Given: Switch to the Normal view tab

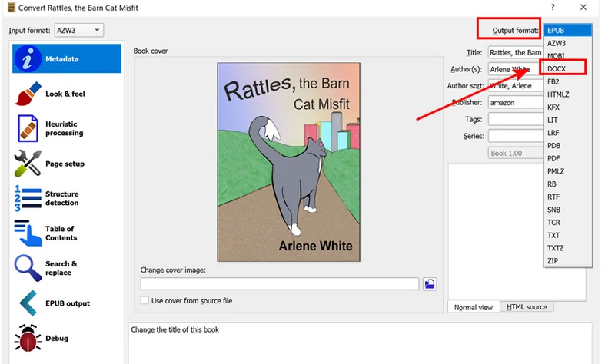Looking at the screenshot, I should [x=474, y=307].
